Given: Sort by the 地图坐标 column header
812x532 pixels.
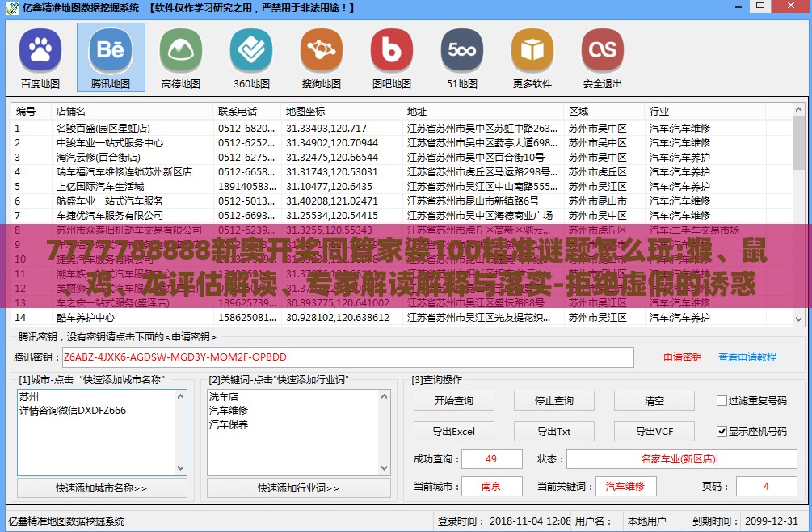Looking at the screenshot, I should click(x=341, y=111).
